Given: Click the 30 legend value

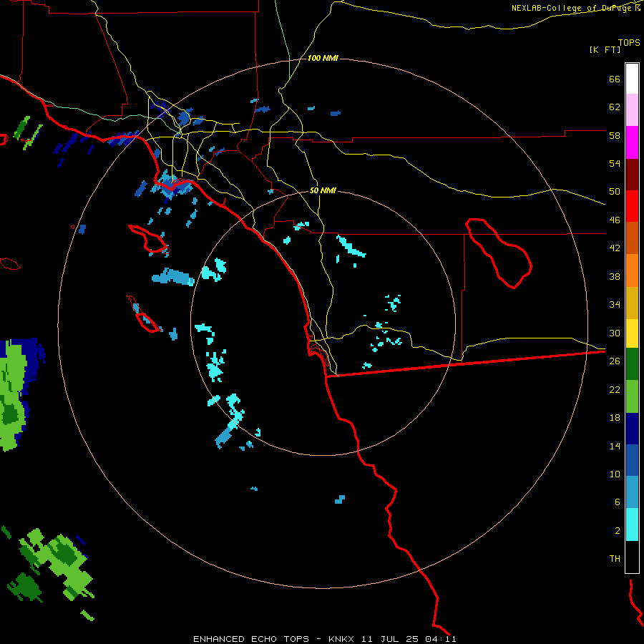Looking at the screenshot, I should point(615,333).
